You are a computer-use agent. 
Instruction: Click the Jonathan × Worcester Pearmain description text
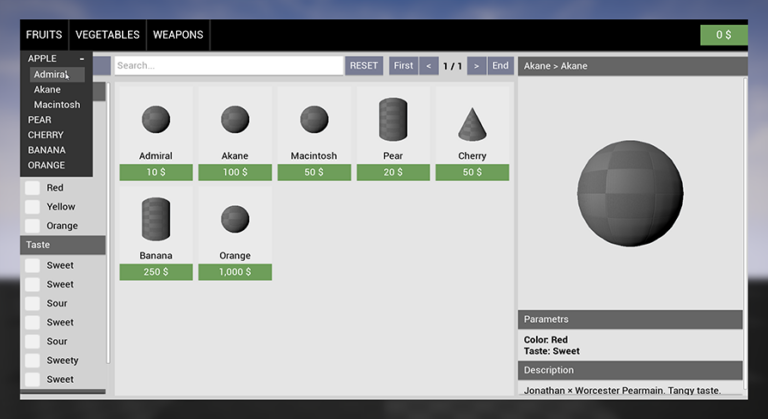(622, 390)
